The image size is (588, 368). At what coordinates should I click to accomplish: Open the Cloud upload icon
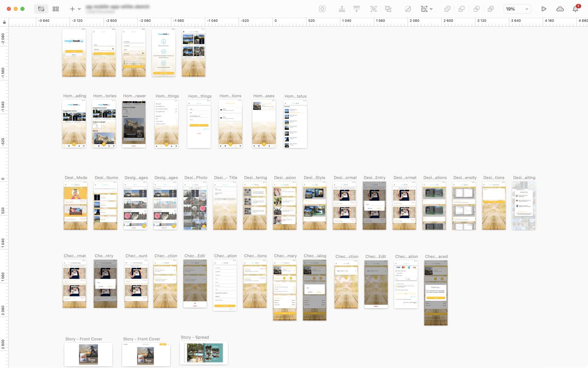(x=560, y=9)
